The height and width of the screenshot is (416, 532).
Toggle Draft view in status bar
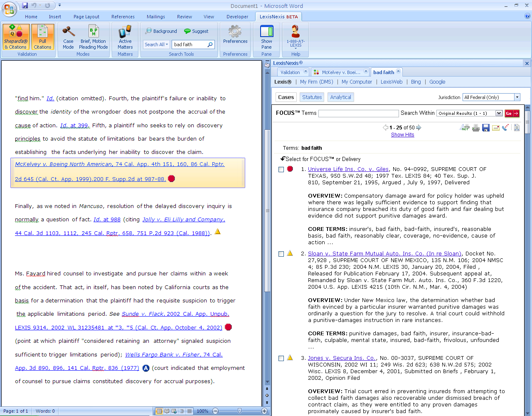coord(190,411)
